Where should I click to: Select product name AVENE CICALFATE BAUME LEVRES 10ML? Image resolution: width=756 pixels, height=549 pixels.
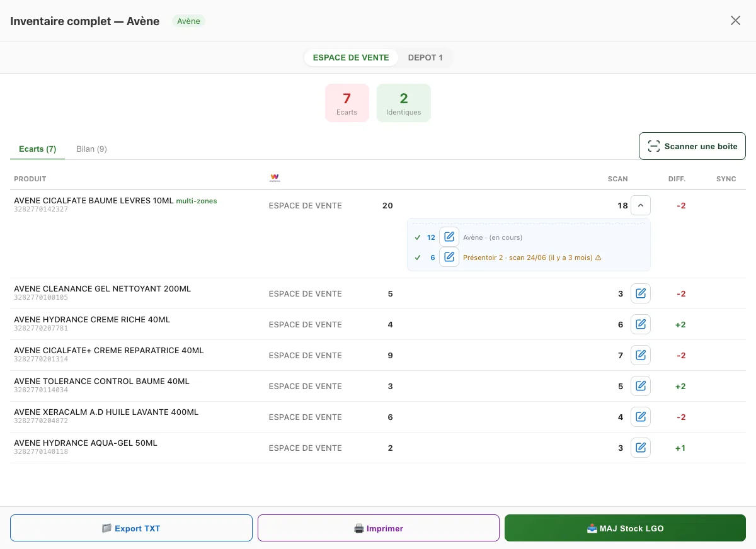(x=94, y=201)
